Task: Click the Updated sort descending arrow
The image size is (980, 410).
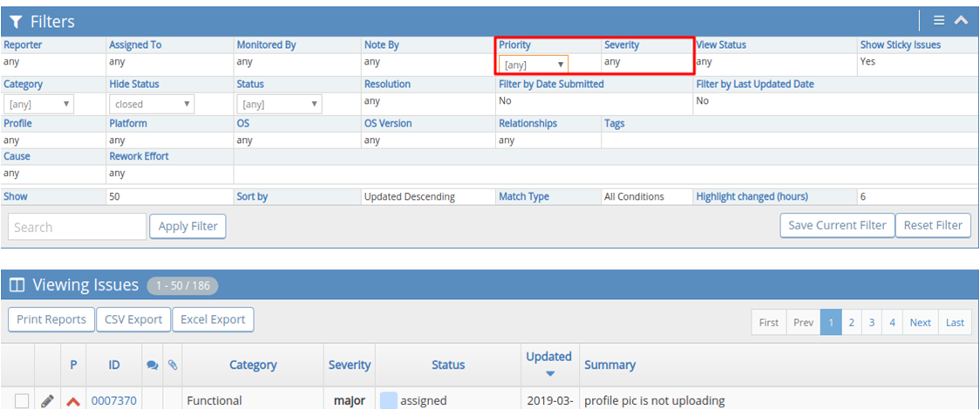Action: (x=549, y=374)
